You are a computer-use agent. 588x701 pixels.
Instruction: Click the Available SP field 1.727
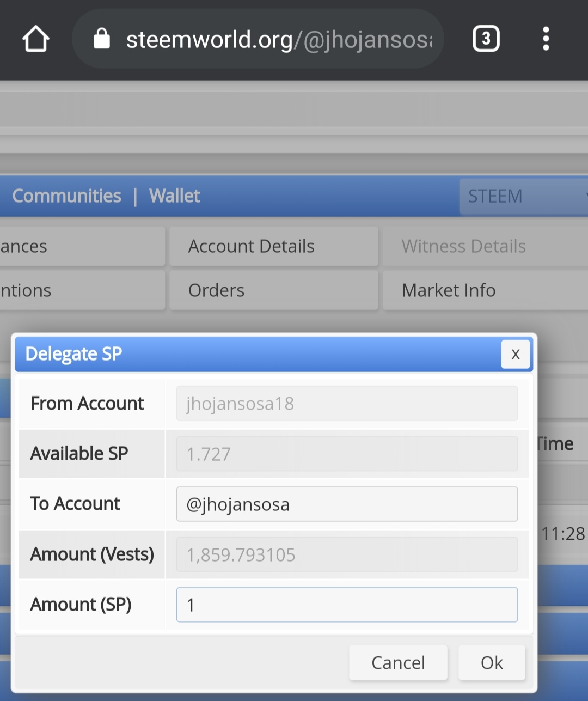click(347, 454)
